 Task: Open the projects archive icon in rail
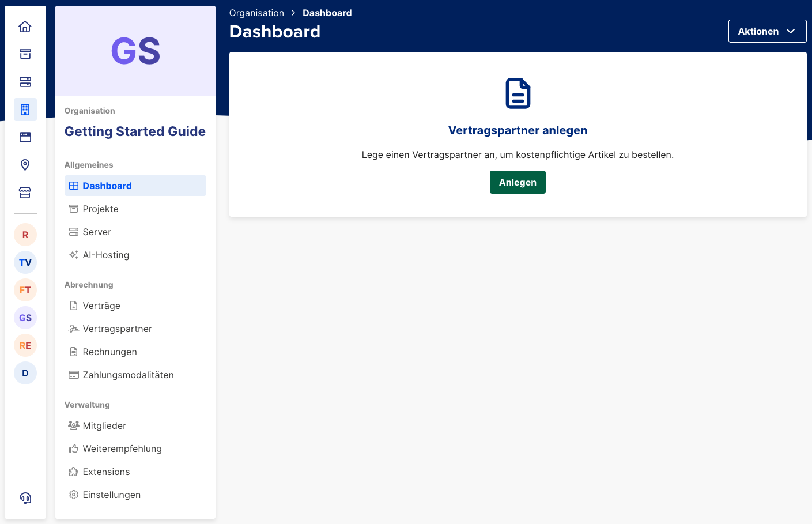[x=25, y=54]
